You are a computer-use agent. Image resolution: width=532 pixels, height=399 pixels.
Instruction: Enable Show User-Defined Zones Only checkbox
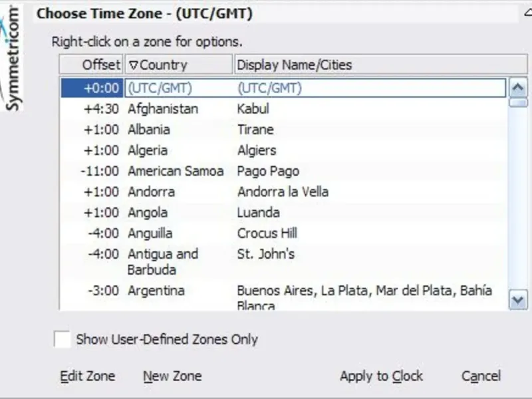62,339
